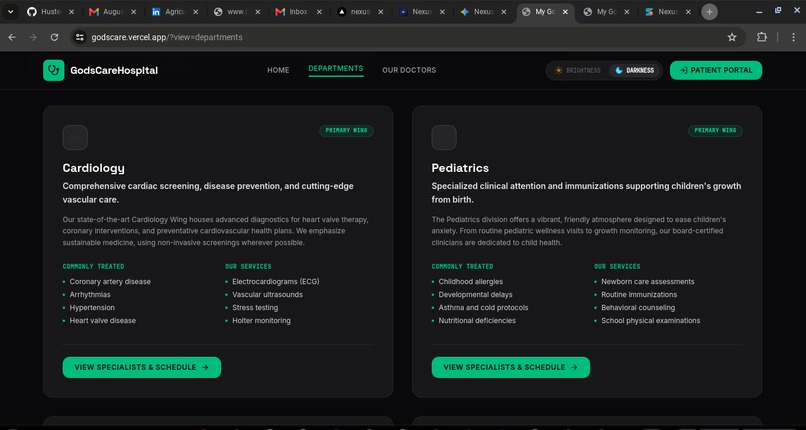Switch theme to BRIGHTNESS mode
The image size is (806, 430).
pos(577,70)
